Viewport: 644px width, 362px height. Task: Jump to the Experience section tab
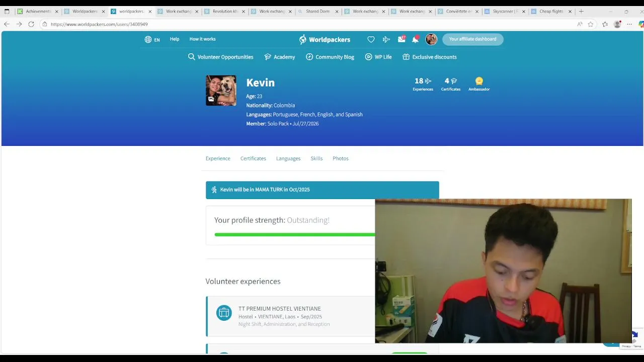pyautogui.click(x=218, y=158)
